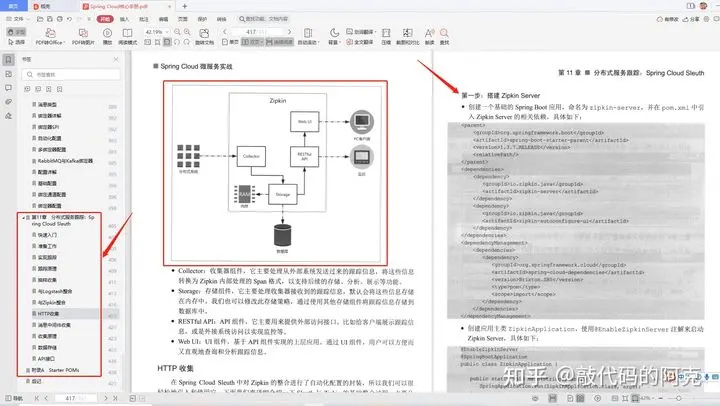Go to previous page in top toolbar
This screenshot has height=406, width=720.
click(225, 32)
